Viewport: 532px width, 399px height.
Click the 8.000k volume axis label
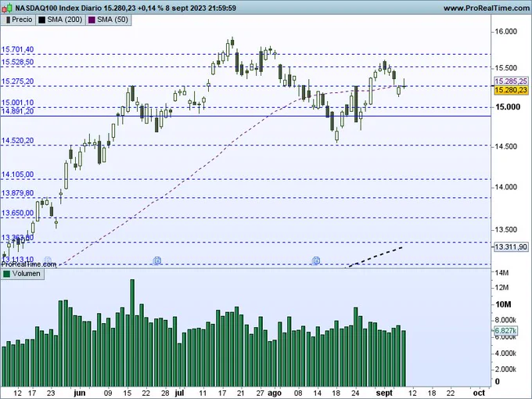(x=506, y=320)
